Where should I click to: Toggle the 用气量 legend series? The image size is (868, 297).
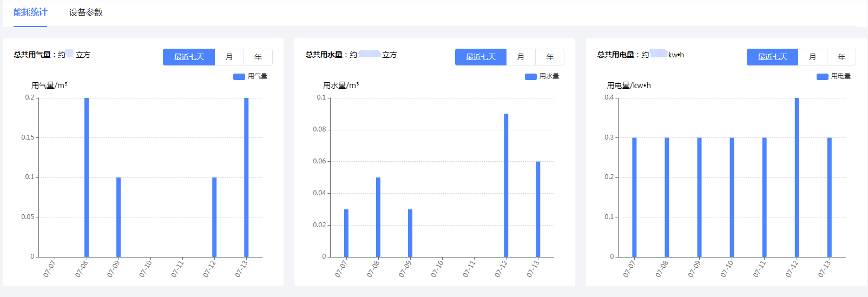coord(250,76)
